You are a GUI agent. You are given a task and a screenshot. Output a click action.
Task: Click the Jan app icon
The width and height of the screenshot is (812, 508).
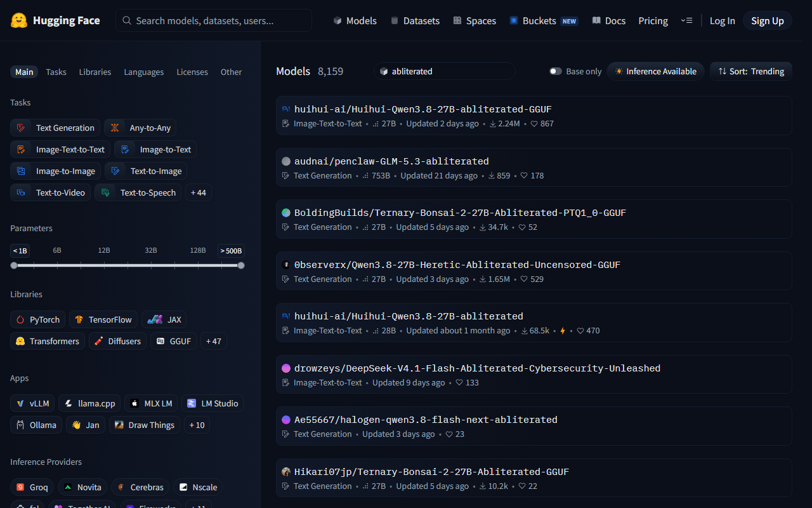[x=77, y=425]
